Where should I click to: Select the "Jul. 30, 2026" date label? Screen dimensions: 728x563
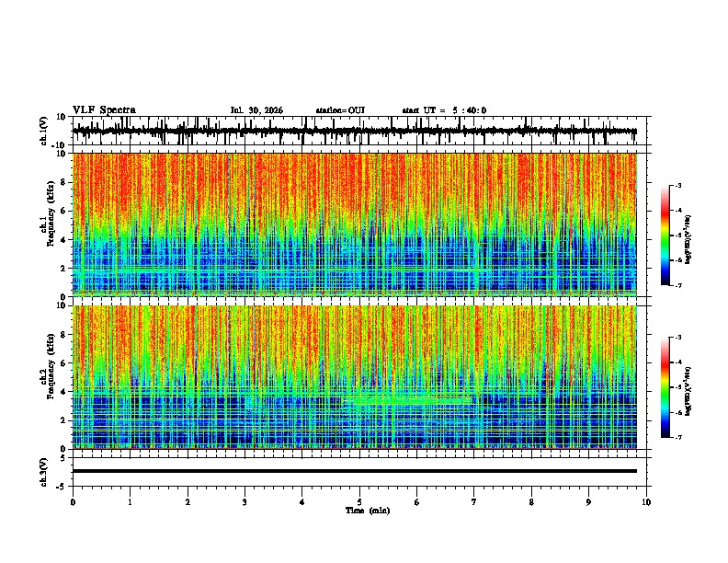(256, 110)
